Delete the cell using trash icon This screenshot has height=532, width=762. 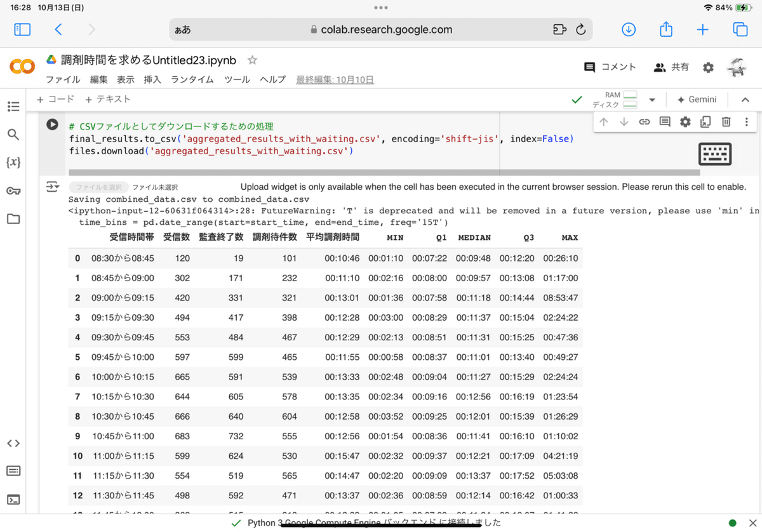726,121
